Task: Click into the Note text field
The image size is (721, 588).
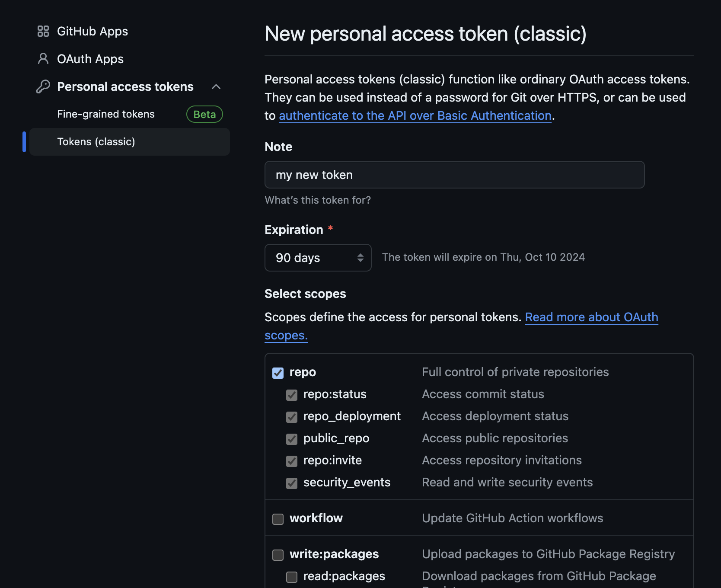Action: click(x=454, y=175)
